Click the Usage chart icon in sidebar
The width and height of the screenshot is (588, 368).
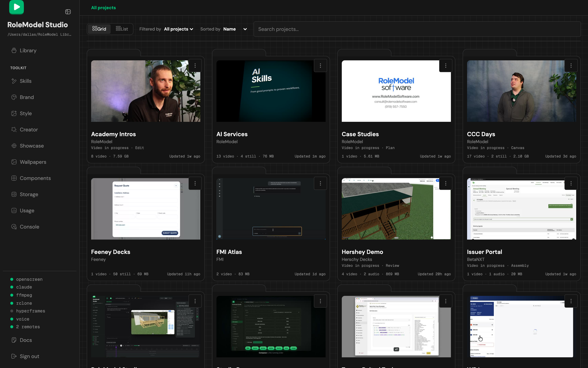point(14,210)
